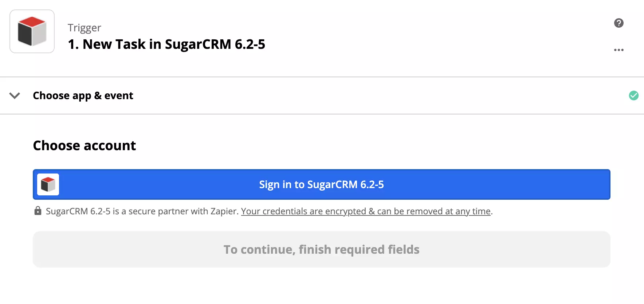The height and width of the screenshot is (304, 644).
Task: Click the Choose app & event header row
Action: (x=83, y=96)
